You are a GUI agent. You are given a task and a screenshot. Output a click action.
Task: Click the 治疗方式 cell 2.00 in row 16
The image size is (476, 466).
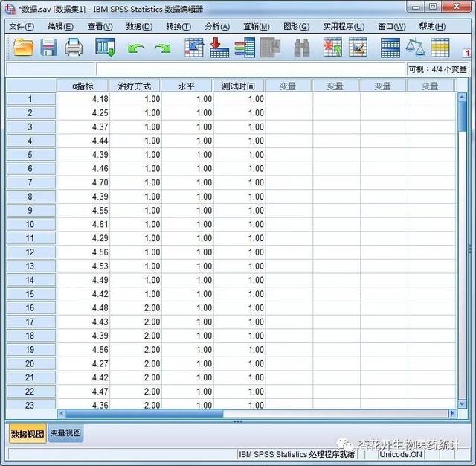[135, 307]
